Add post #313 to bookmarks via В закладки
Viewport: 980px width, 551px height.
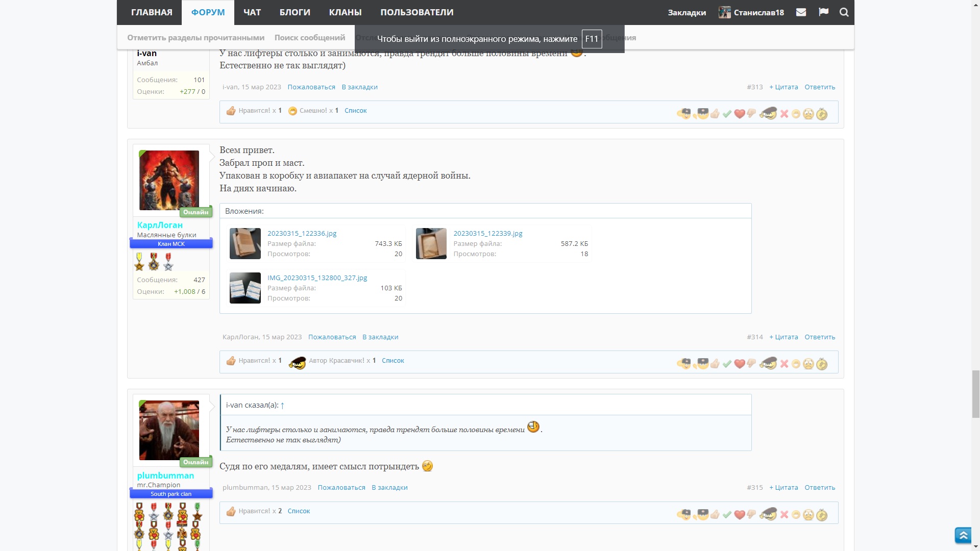point(359,87)
